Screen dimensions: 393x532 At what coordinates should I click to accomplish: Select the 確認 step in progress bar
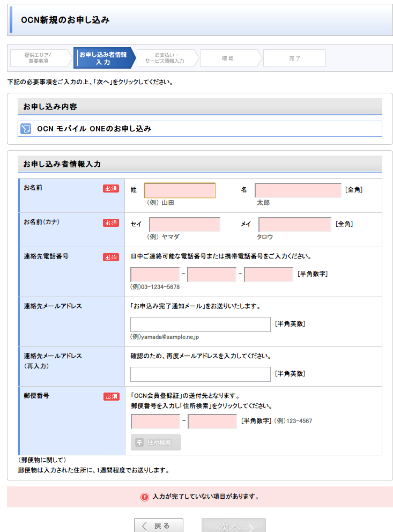228,58
